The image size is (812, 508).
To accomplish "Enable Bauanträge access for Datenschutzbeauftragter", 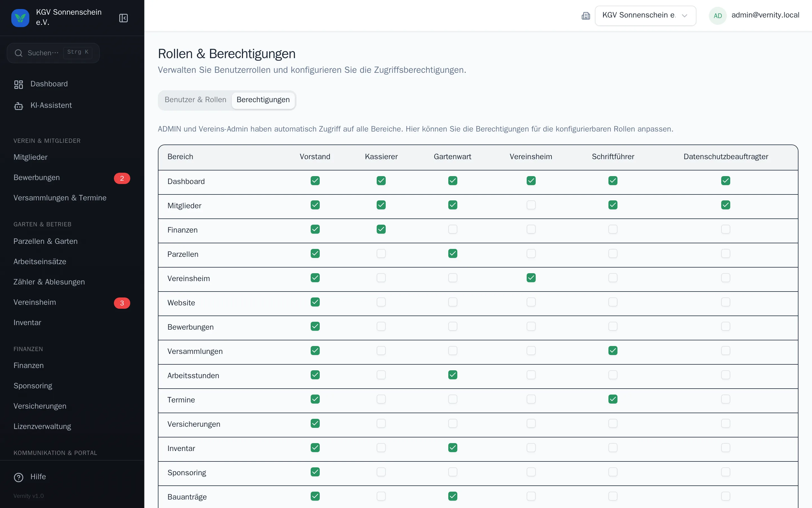I will [x=726, y=496].
